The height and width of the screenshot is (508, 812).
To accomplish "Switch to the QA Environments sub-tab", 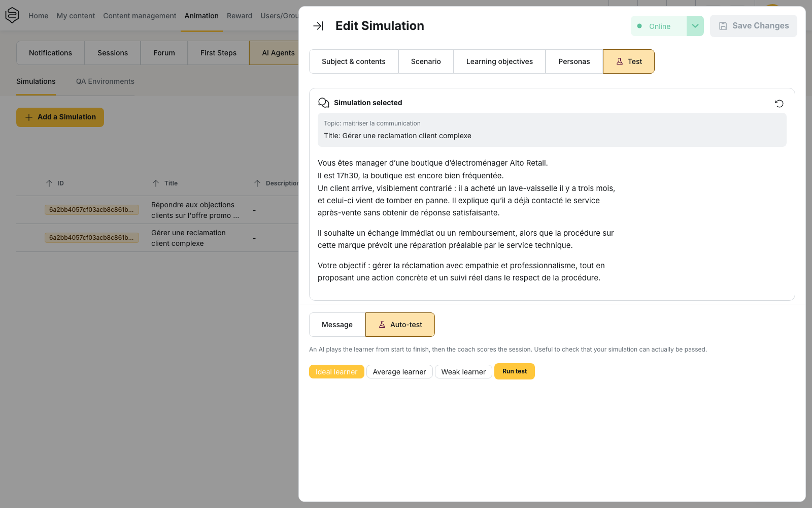I will pos(105,81).
